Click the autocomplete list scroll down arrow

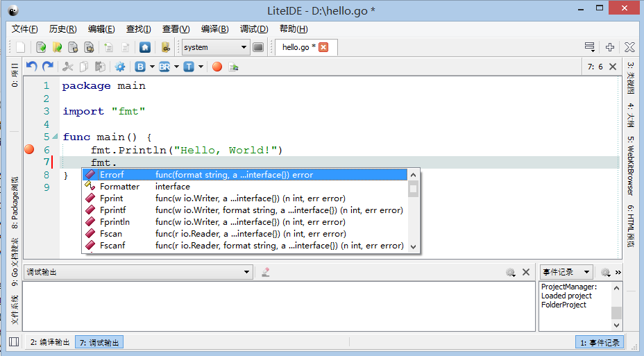click(x=413, y=247)
